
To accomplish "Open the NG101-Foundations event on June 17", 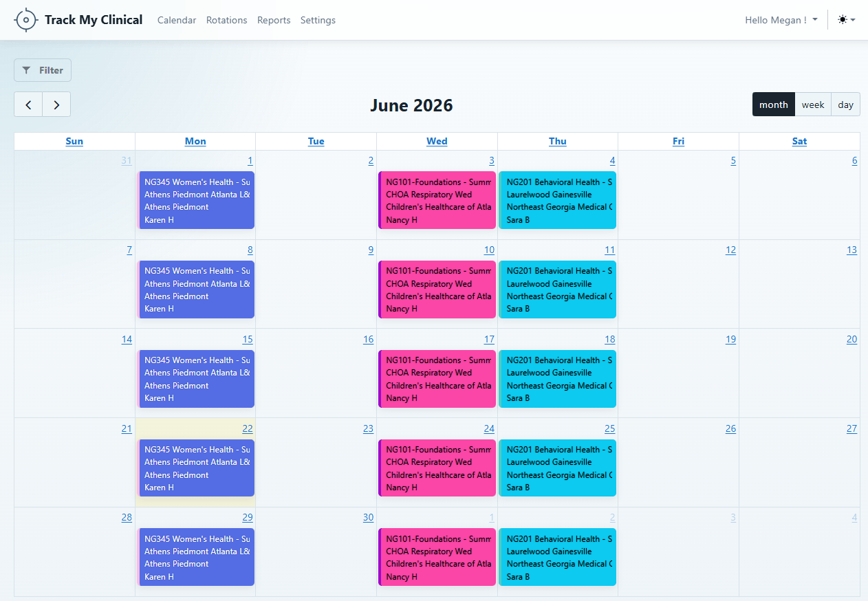I will 437,379.
